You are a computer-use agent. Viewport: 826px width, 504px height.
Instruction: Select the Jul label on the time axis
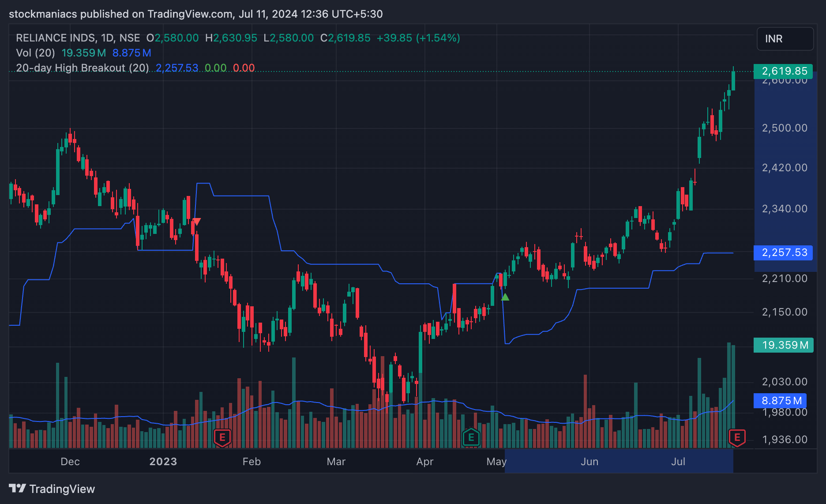678,462
